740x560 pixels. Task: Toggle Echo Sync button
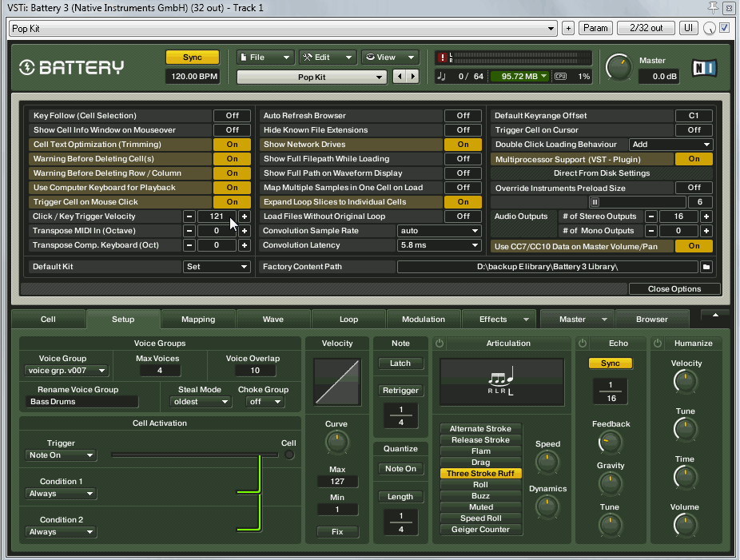pos(611,363)
